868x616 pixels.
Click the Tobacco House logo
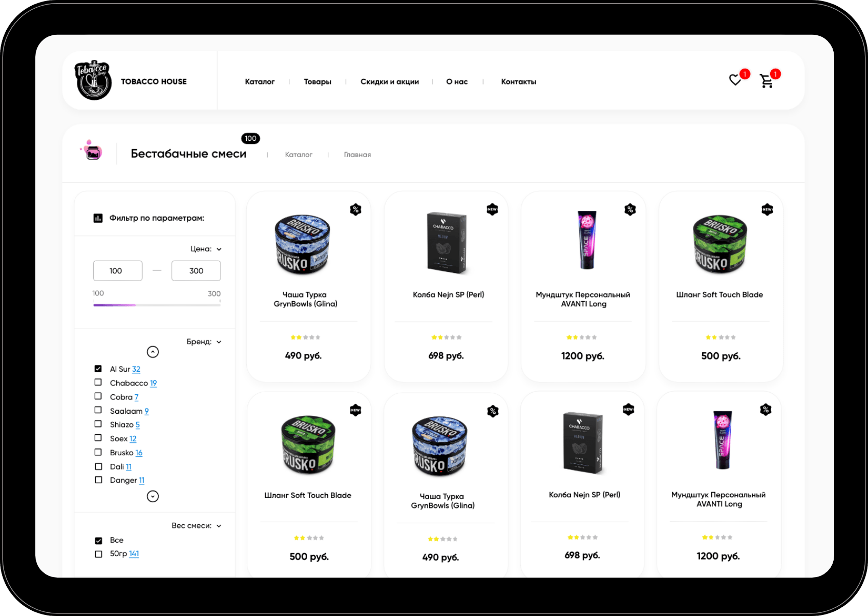[x=93, y=80]
